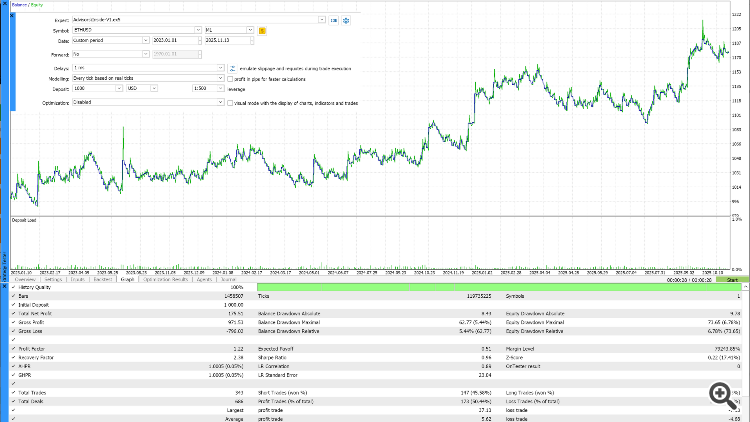
Task: Open the leverage 1:500 dropdown
Action: click(222, 89)
